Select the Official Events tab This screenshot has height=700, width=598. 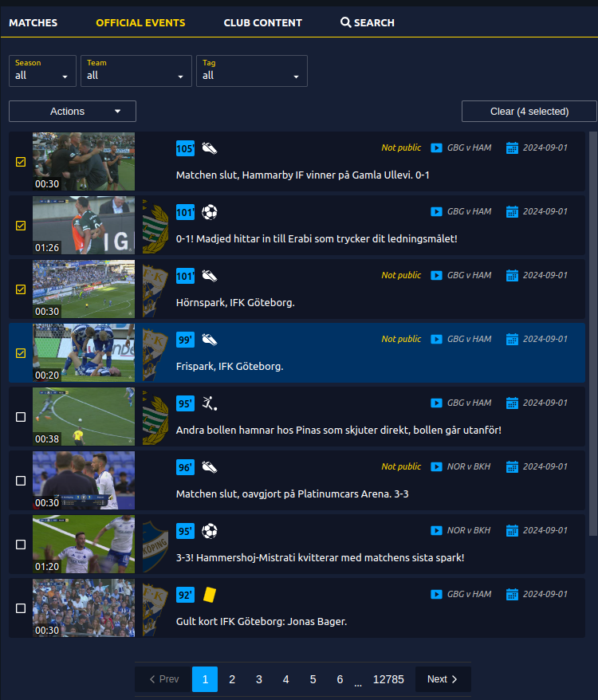click(x=140, y=23)
